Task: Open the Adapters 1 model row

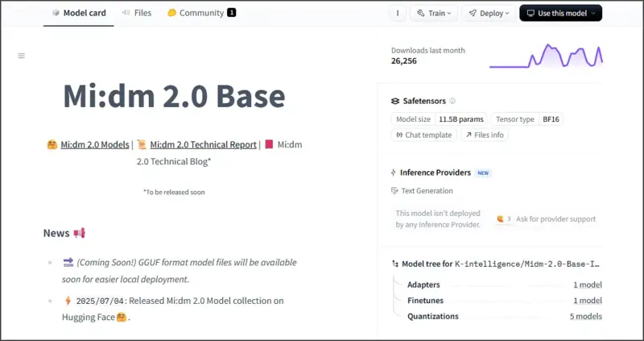Action: click(505, 285)
